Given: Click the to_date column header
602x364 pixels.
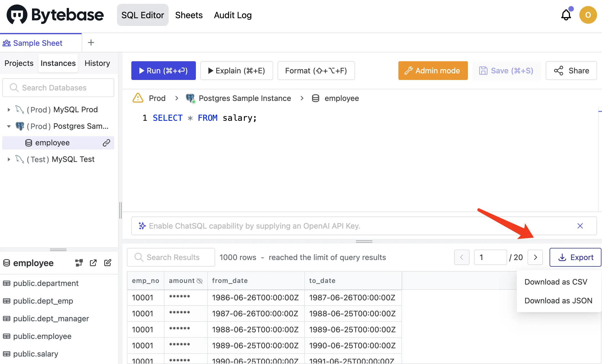Looking at the screenshot, I should click(x=353, y=281).
